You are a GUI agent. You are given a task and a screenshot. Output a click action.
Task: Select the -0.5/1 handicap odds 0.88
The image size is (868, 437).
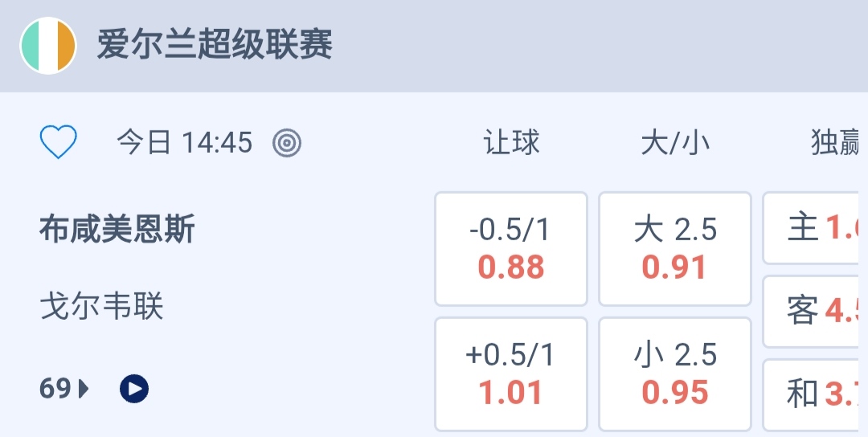pyautogui.click(x=511, y=249)
